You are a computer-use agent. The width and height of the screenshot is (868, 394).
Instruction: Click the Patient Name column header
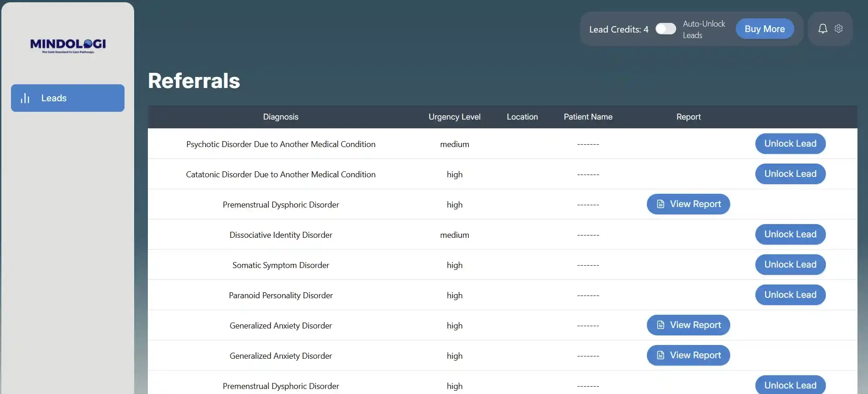coord(588,117)
